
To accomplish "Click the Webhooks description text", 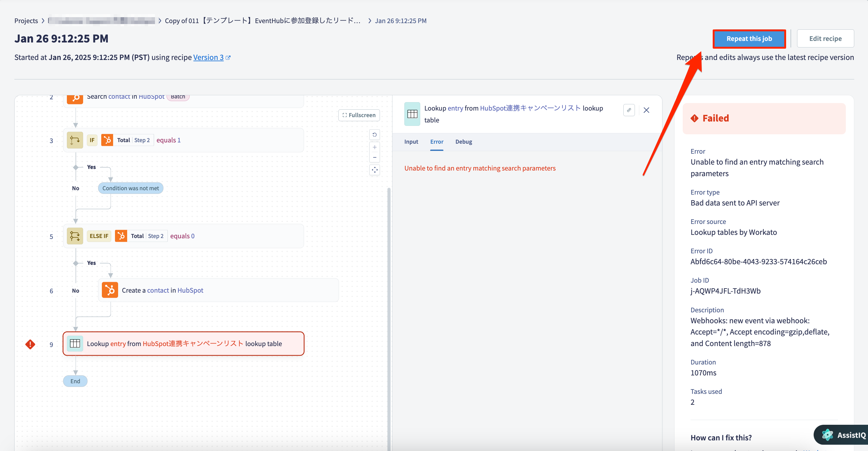I will (760, 332).
